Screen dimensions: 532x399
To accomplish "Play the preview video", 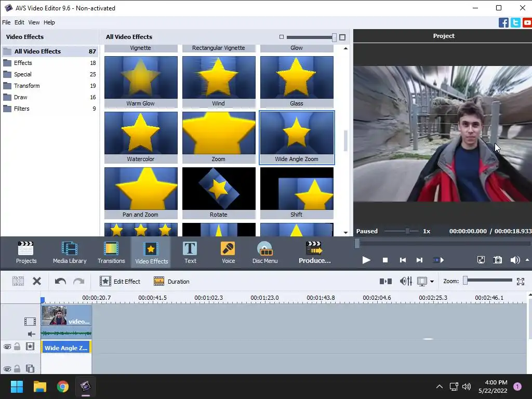I will [366, 260].
